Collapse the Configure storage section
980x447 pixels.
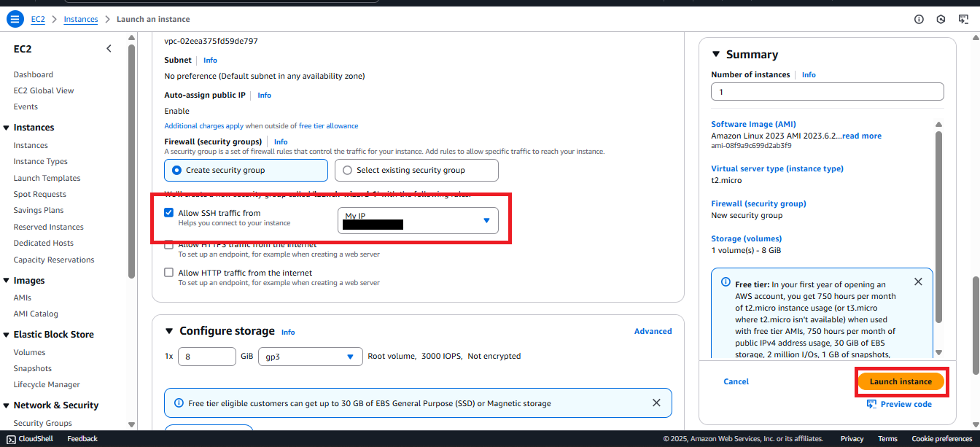(x=170, y=331)
